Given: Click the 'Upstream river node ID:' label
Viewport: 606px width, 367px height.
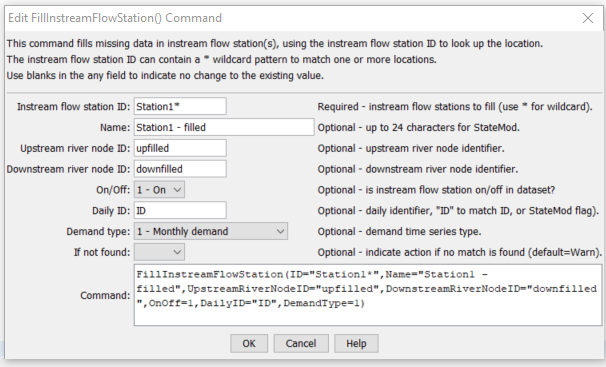Looking at the screenshot, I should [75, 148].
